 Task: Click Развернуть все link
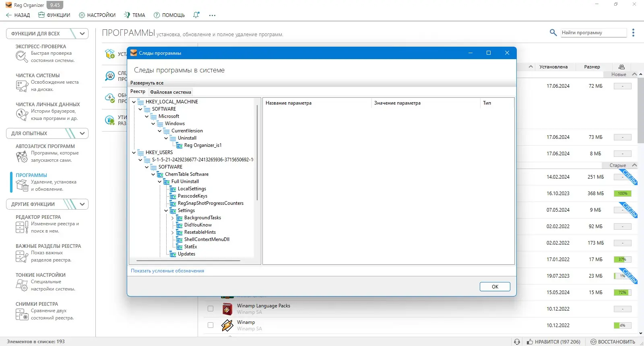(147, 83)
